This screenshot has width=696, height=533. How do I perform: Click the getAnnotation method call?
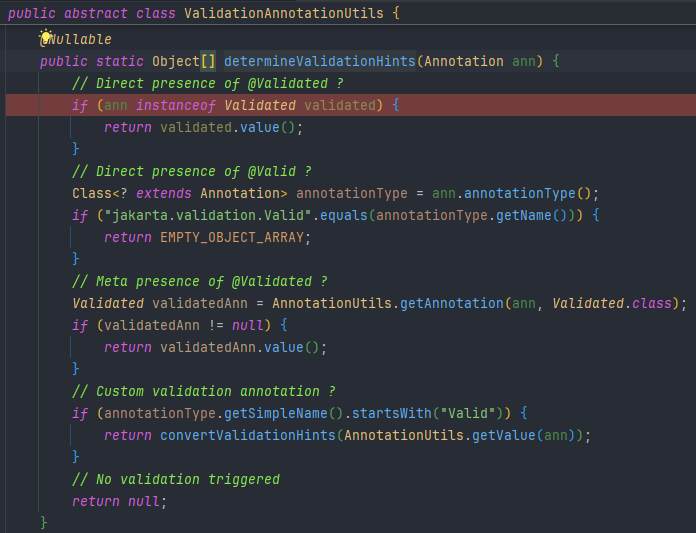[x=451, y=304]
